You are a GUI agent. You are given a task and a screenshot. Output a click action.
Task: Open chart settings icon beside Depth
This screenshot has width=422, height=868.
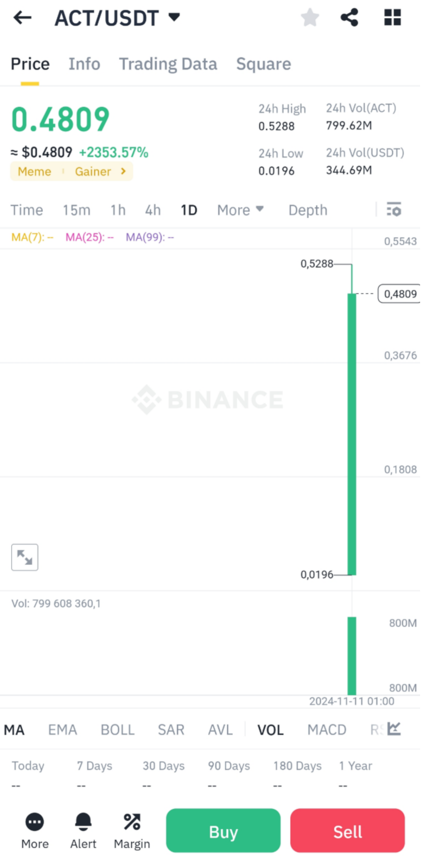click(x=394, y=210)
